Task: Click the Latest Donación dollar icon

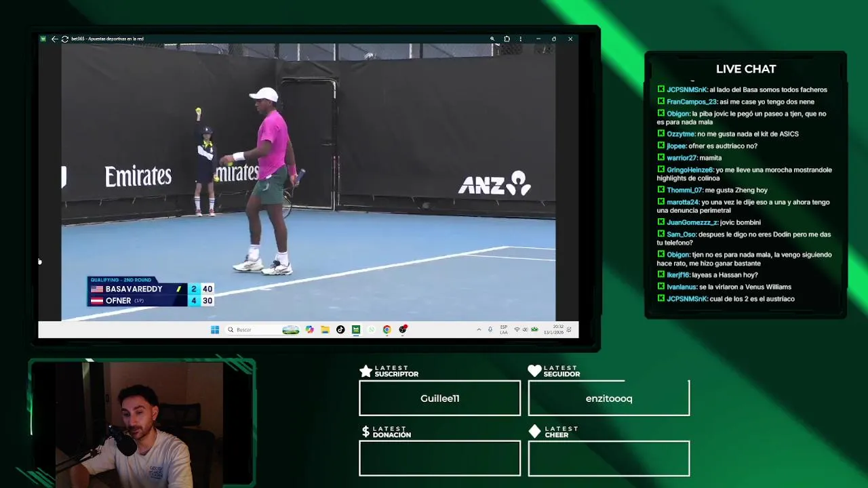Action: (x=366, y=432)
